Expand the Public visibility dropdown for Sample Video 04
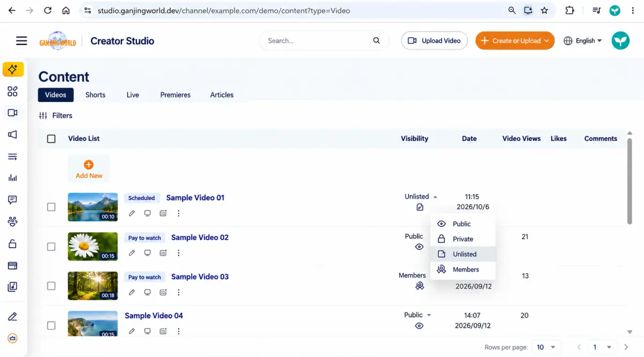Screen dimensions: 644x357 (x=429, y=315)
